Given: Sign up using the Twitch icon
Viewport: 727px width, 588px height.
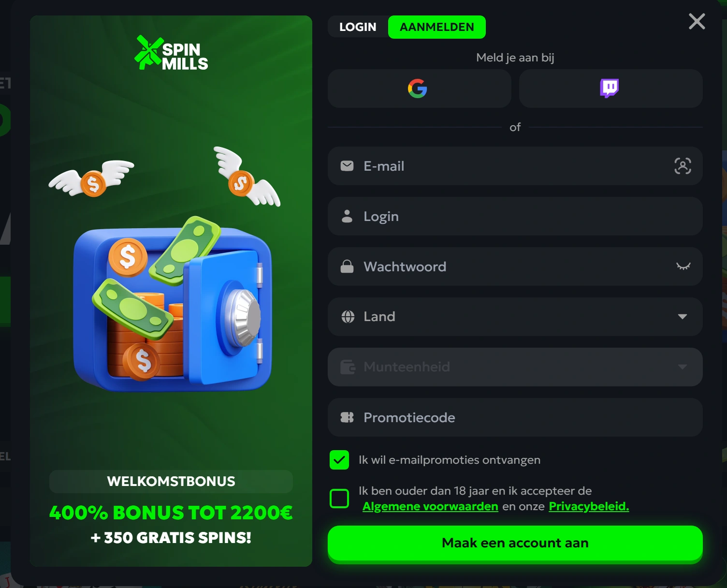Looking at the screenshot, I should [x=611, y=88].
